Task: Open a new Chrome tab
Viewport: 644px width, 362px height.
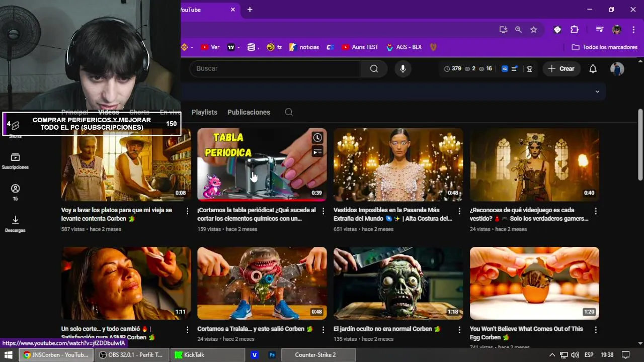Action: click(250, 10)
